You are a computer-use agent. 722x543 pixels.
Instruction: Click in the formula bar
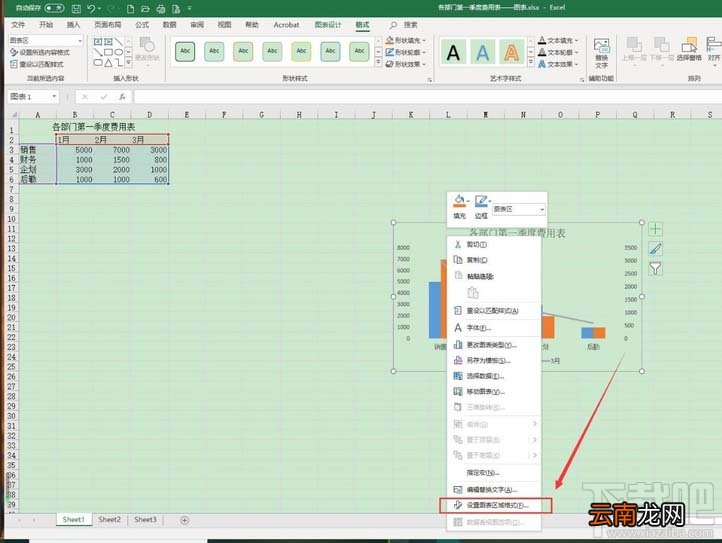[427, 97]
